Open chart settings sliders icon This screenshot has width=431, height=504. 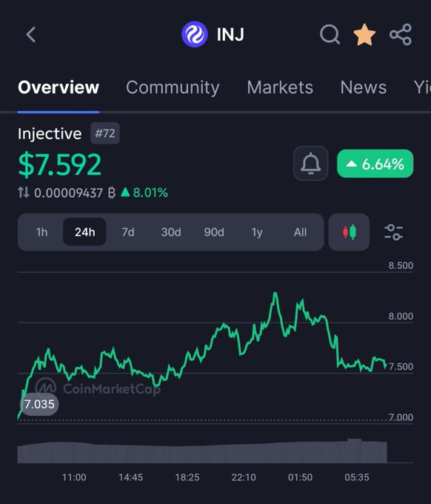(x=393, y=232)
